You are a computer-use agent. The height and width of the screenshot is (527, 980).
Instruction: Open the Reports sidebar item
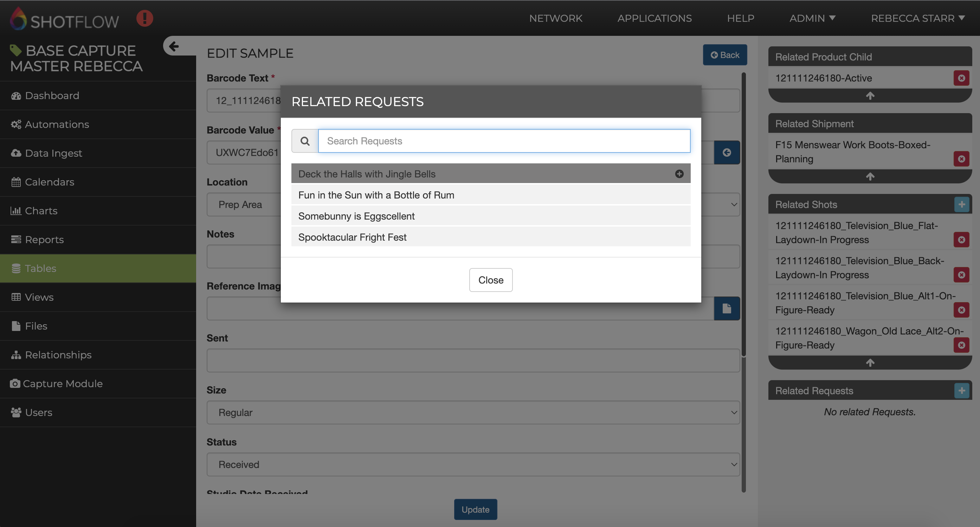(x=44, y=240)
